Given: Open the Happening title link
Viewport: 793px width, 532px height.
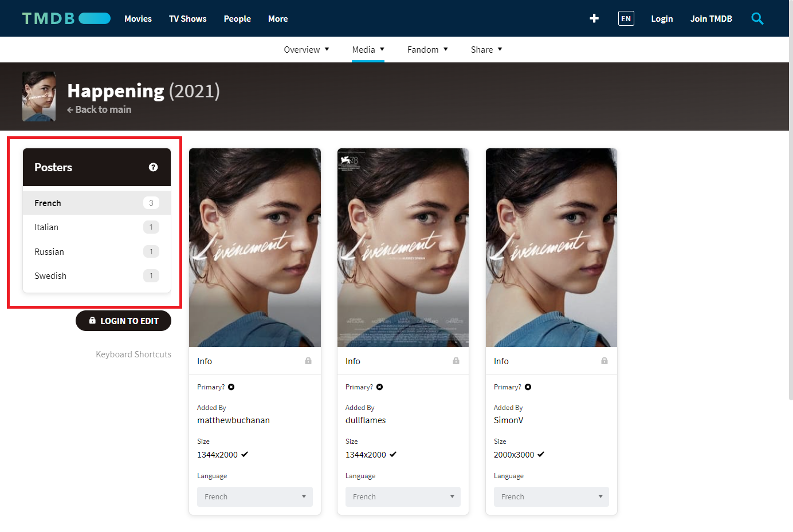Looking at the screenshot, I should pyautogui.click(x=116, y=90).
